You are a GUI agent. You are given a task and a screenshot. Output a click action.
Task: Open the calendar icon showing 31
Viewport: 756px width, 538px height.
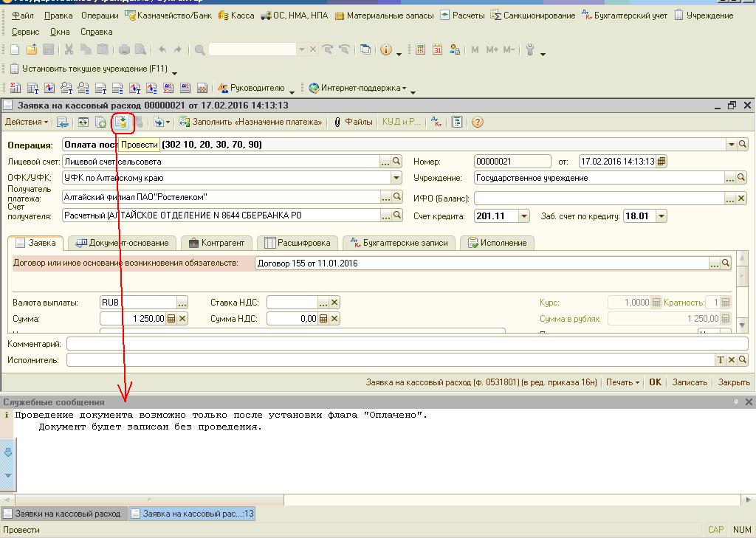pyautogui.click(x=437, y=49)
